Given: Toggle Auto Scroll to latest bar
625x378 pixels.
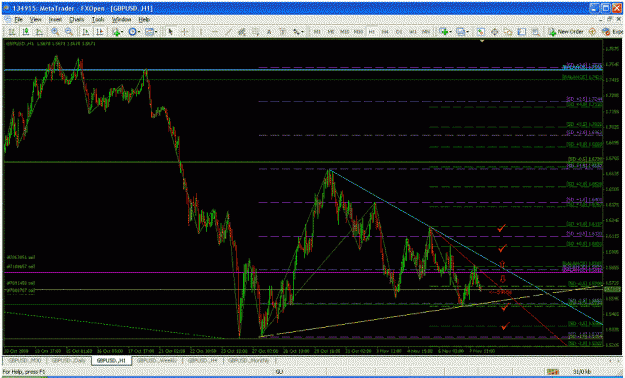Looking at the screenshot, I should point(86,32).
